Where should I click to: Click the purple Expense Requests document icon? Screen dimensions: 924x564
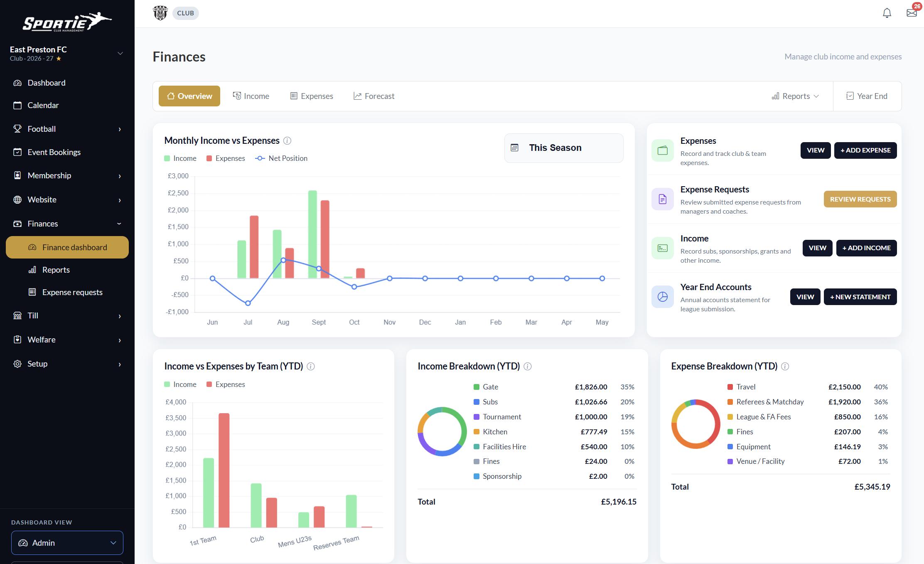[x=663, y=199]
